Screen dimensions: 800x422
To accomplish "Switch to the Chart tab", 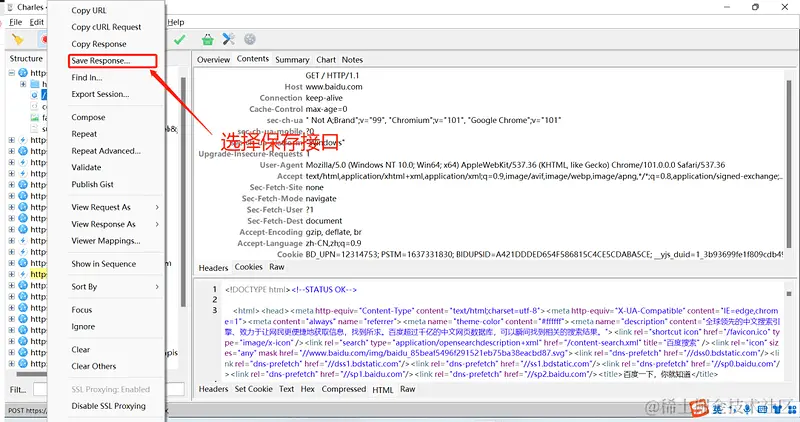I will pyautogui.click(x=326, y=60).
